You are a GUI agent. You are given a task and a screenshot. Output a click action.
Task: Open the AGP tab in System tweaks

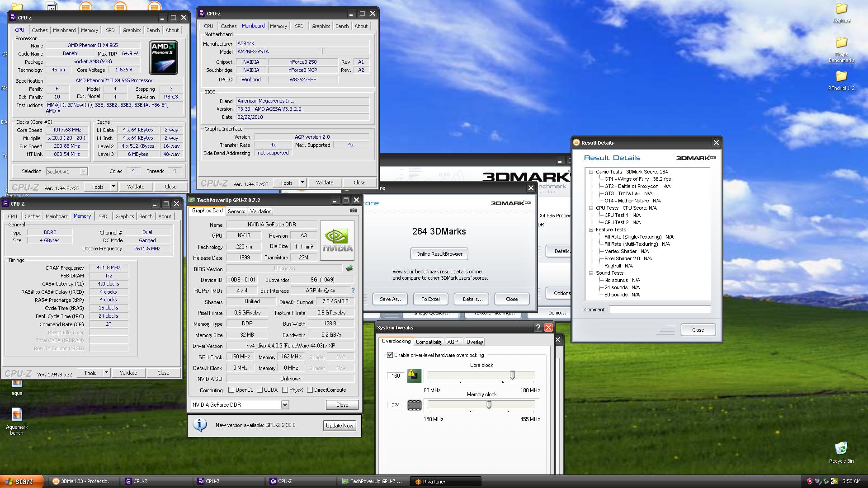[453, 342]
